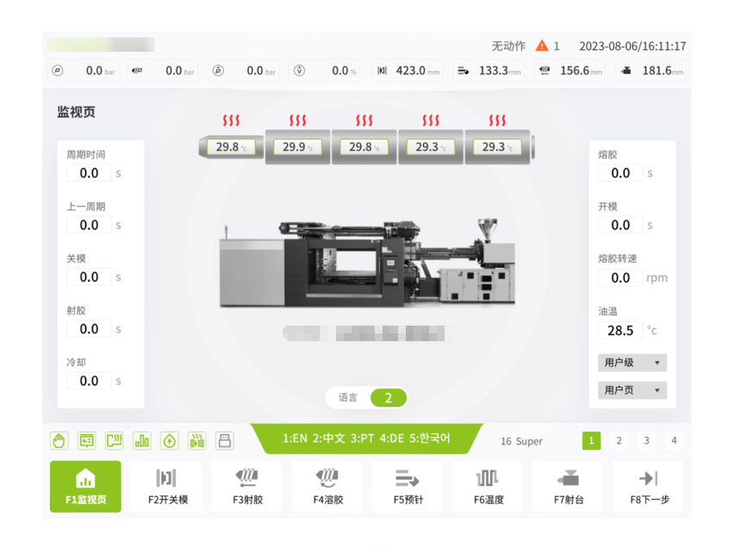Toggle the heater on the 29.8 °C barrel zone

pos(232,120)
